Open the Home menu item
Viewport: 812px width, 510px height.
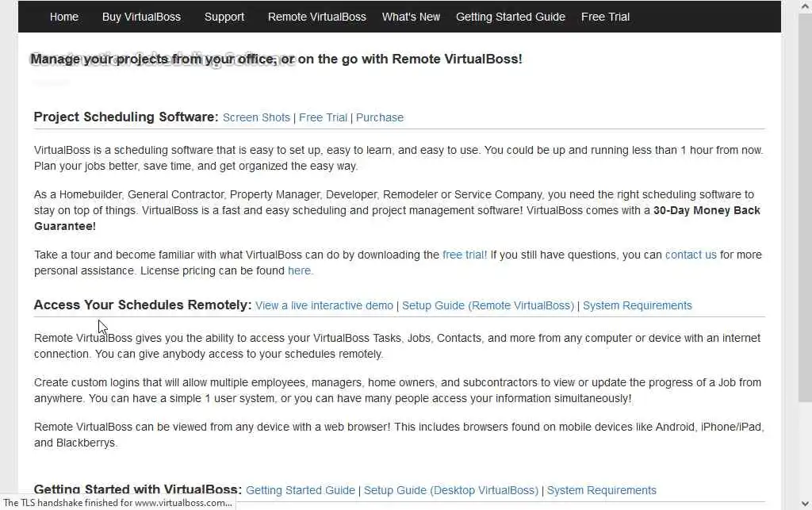63,17
